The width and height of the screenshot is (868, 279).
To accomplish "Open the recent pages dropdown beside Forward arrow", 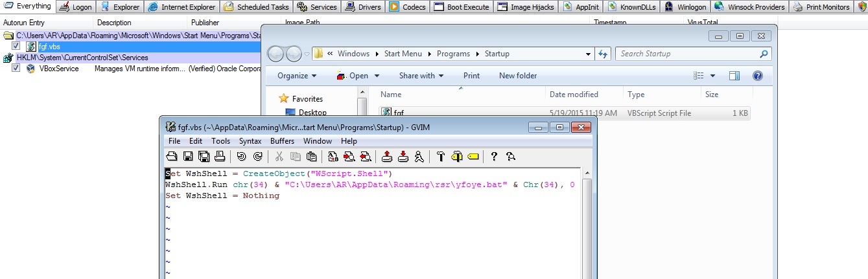I will click(x=307, y=54).
